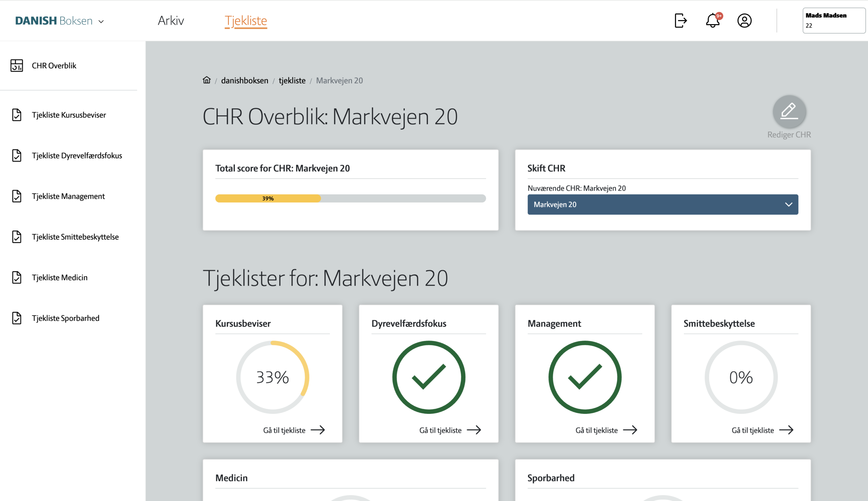Click the arrow icon on Kursusbeviser card
This screenshot has height=501, width=868.
click(318, 430)
